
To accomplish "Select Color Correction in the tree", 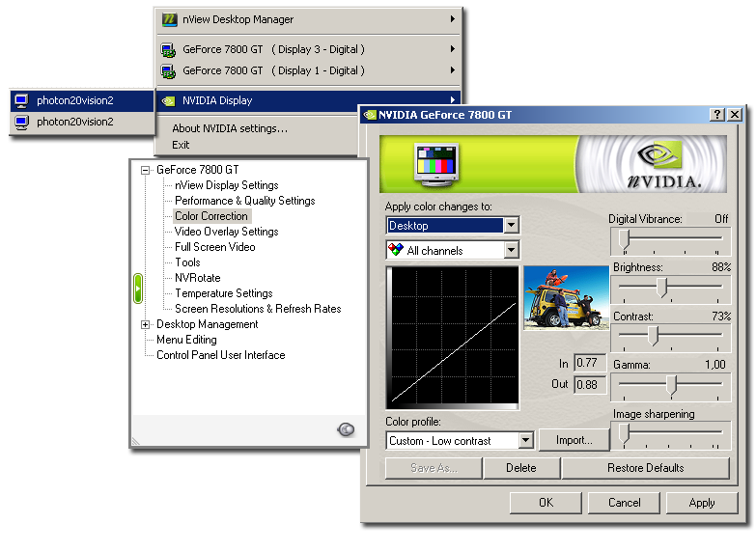I will 211,216.
